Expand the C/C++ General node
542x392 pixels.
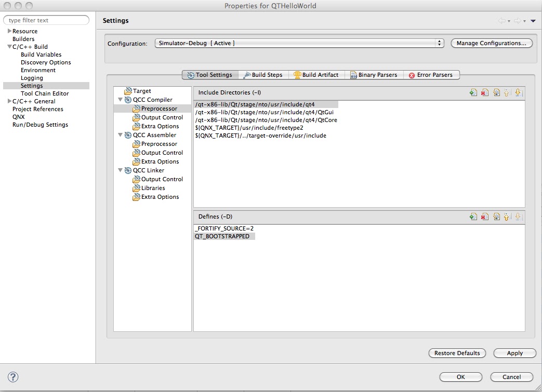click(x=9, y=101)
